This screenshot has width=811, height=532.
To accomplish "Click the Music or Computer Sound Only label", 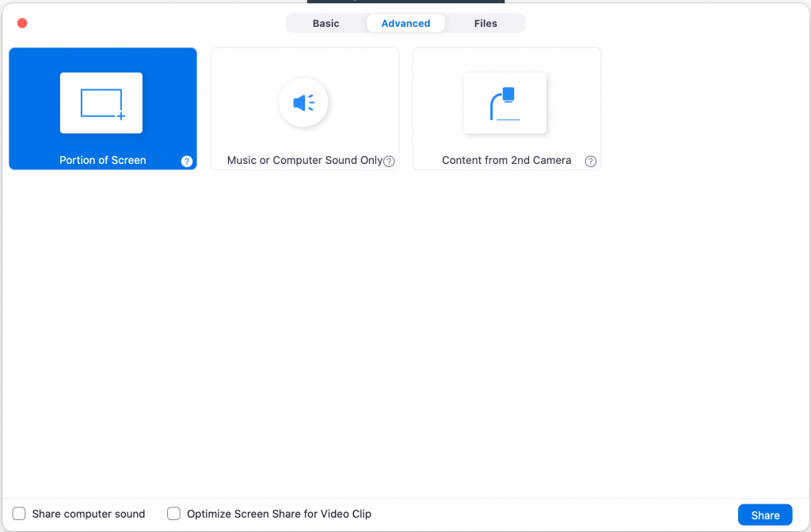I will pyautogui.click(x=304, y=160).
